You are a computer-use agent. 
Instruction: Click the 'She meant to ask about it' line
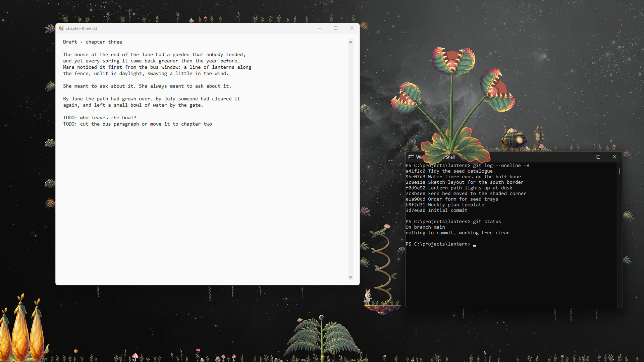[147, 86]
